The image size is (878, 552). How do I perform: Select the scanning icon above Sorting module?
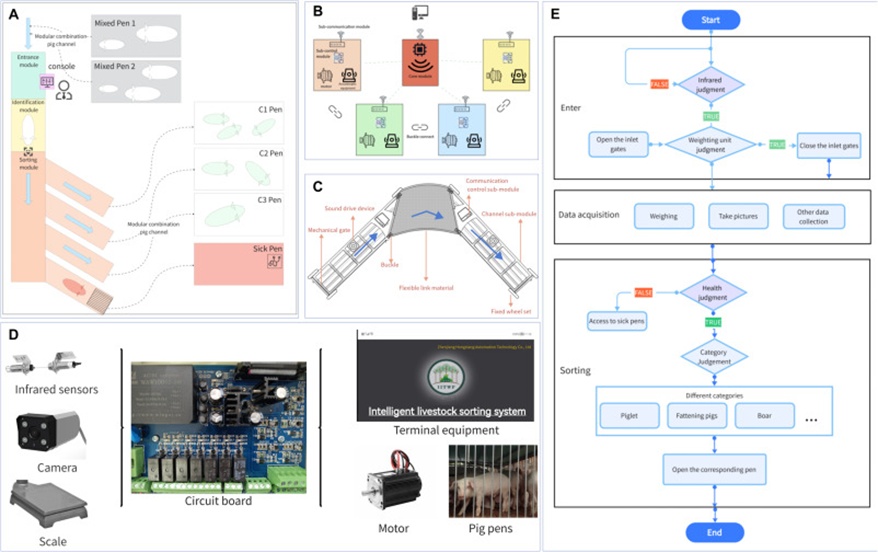[28, 152]
